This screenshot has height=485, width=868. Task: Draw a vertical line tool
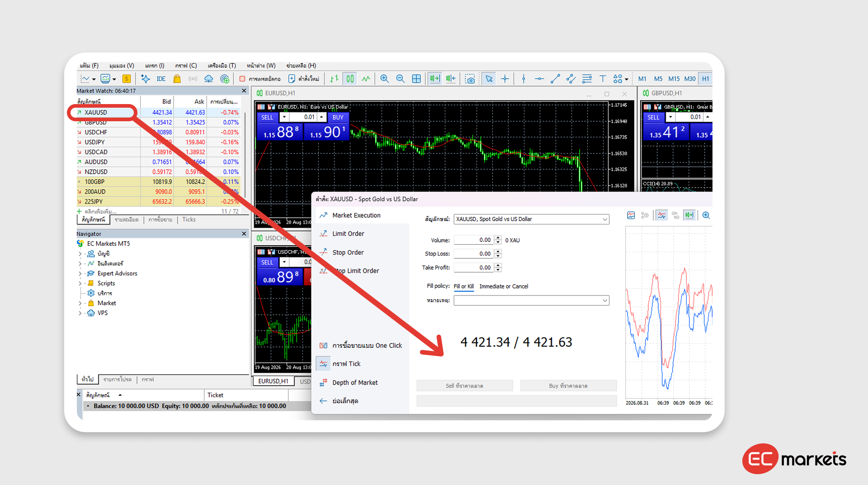point(524,79)
